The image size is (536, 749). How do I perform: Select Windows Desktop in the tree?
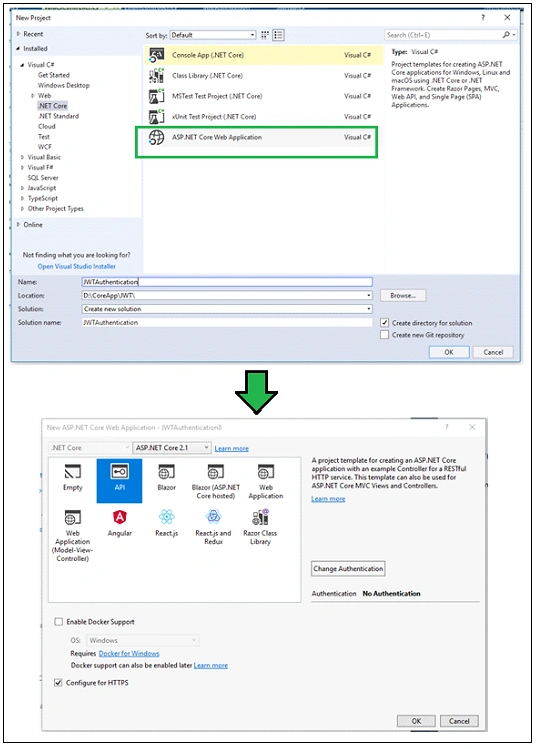click(64, 86)
